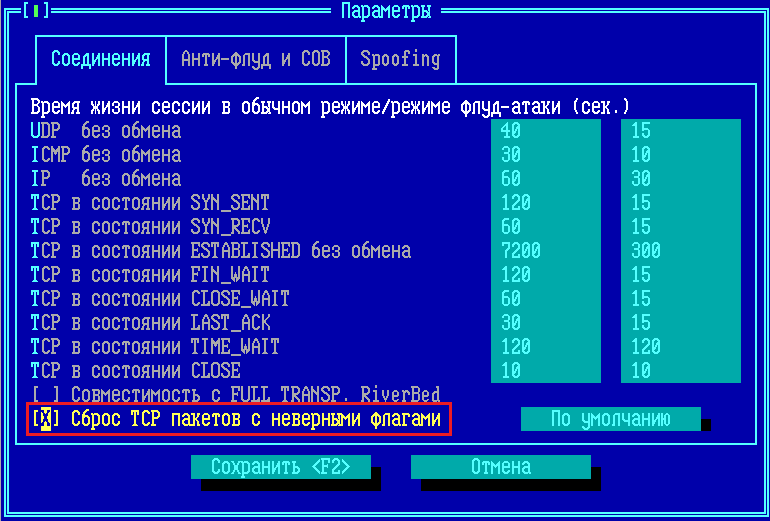Select the Соединения tab

pos(100,59)
